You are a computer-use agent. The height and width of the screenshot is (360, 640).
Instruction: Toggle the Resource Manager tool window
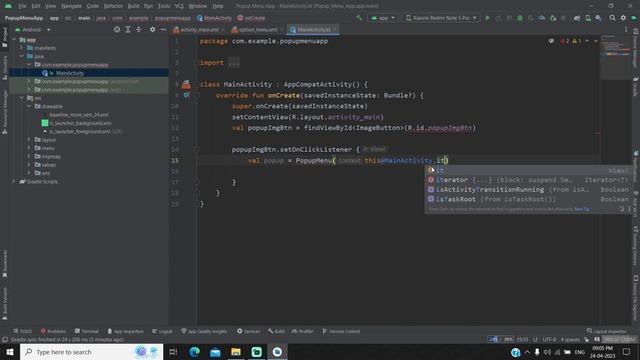coord(5,112)
